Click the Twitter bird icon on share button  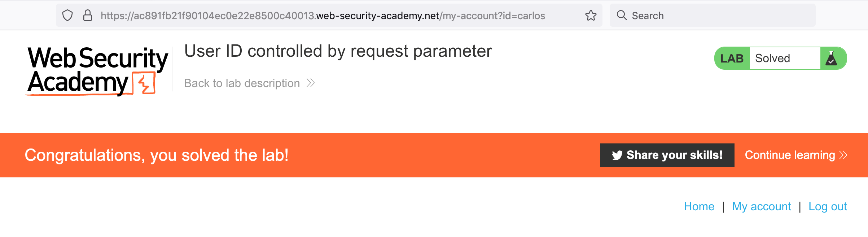click(618, 155)
